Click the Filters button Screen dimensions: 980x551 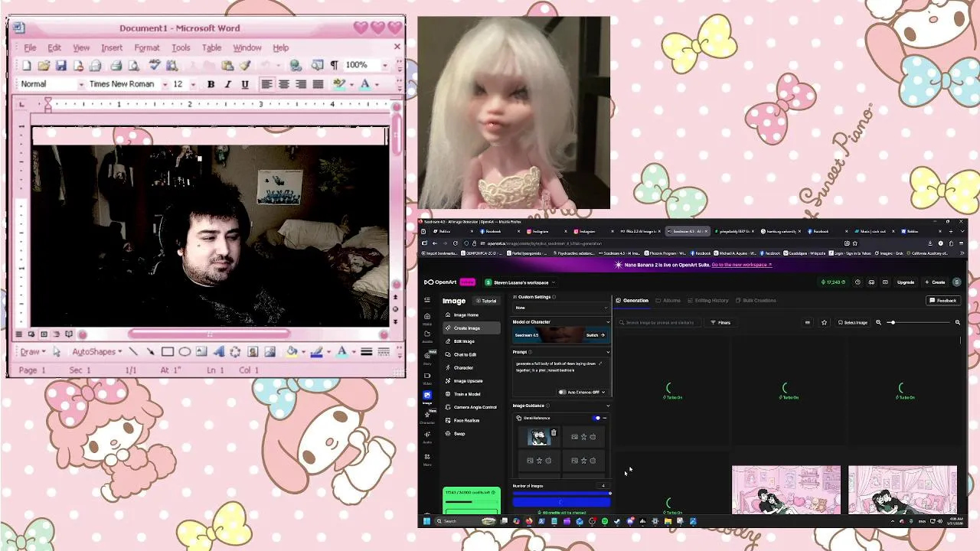(720, 323)
